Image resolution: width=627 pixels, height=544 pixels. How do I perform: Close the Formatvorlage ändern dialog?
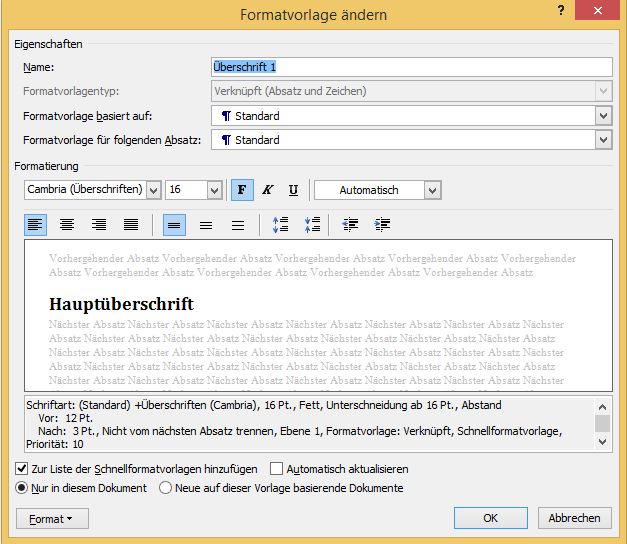point(597,10)
